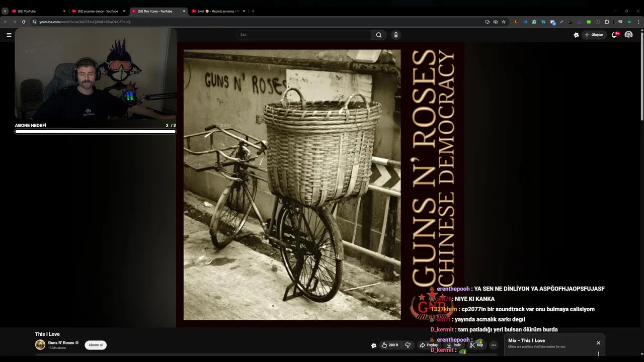Open more actions three-dot menu
Screen dimensions: 644x362
pyautogui.click(x=494, y=345)
